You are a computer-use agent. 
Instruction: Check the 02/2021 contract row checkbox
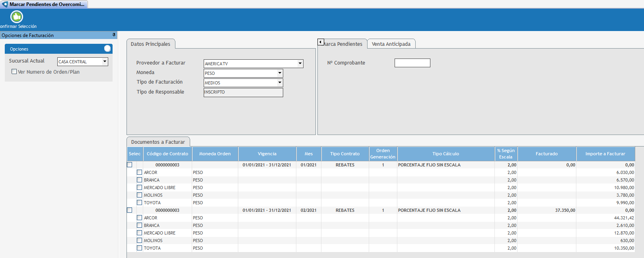tap(130, 210)
